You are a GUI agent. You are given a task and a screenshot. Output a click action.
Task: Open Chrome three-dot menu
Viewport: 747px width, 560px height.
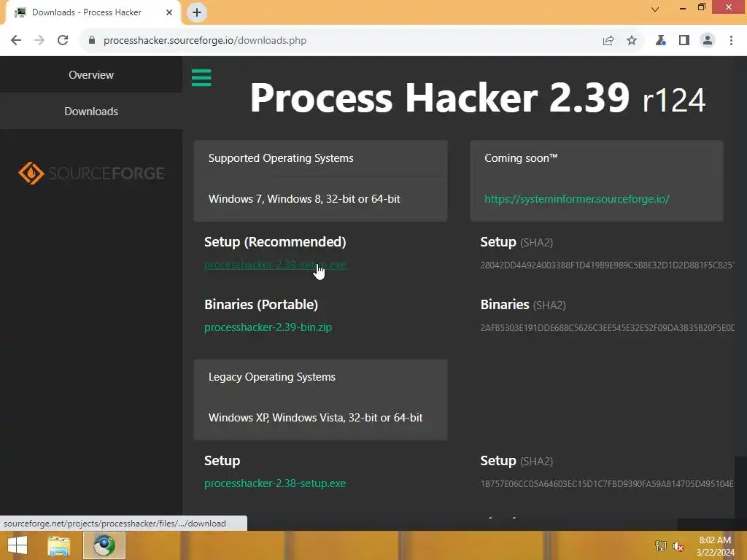(x=731, y=41)
